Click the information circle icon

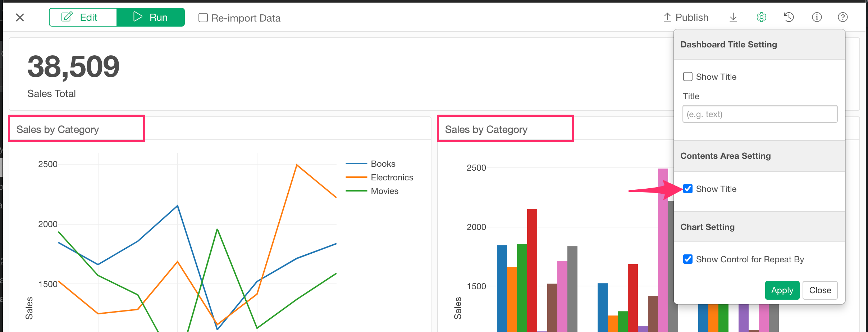tap(817, 17)
